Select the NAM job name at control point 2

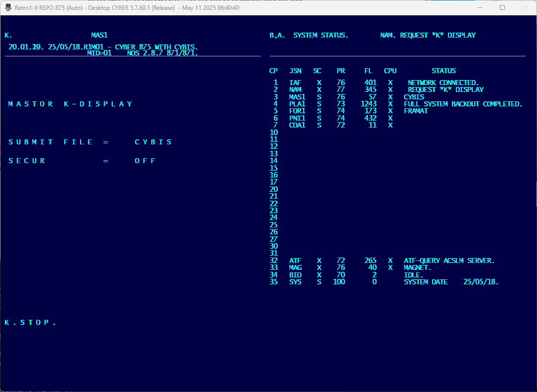point(296,89)
